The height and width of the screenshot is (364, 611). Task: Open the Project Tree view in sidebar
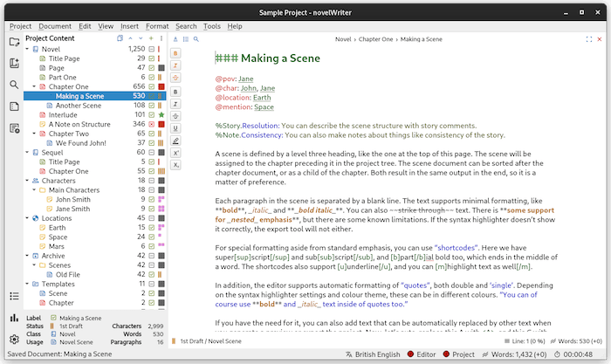coord(15,42)
